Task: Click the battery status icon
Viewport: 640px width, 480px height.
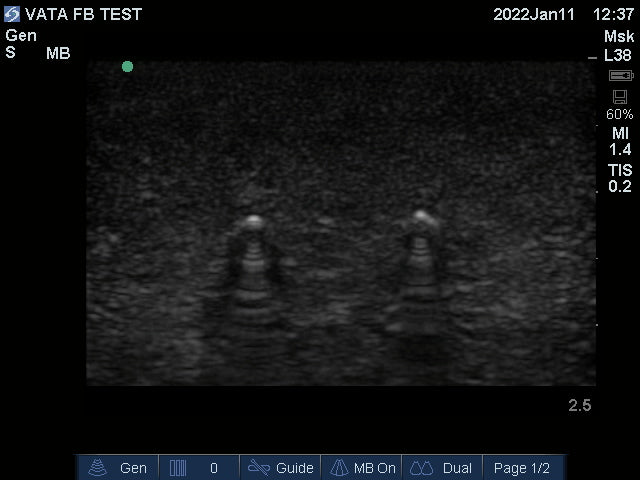Action: click(x=621, y=76)
